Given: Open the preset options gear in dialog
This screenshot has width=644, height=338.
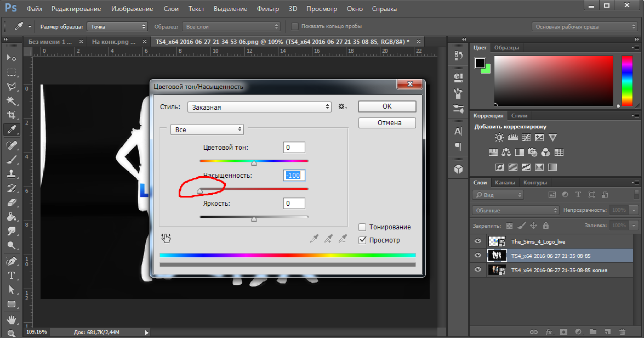Looking at the screenshot, I should pyautogui.click(x=342, y=107).
